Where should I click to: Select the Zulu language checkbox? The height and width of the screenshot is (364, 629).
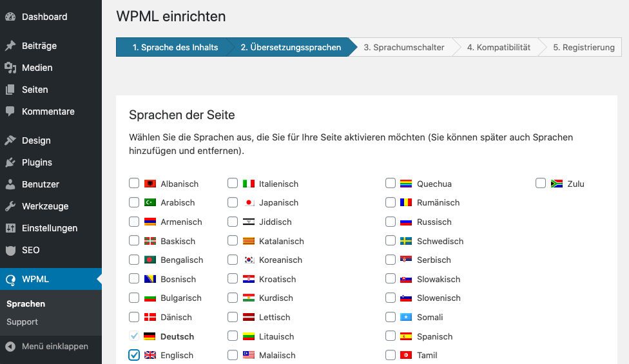pos(541,184)
